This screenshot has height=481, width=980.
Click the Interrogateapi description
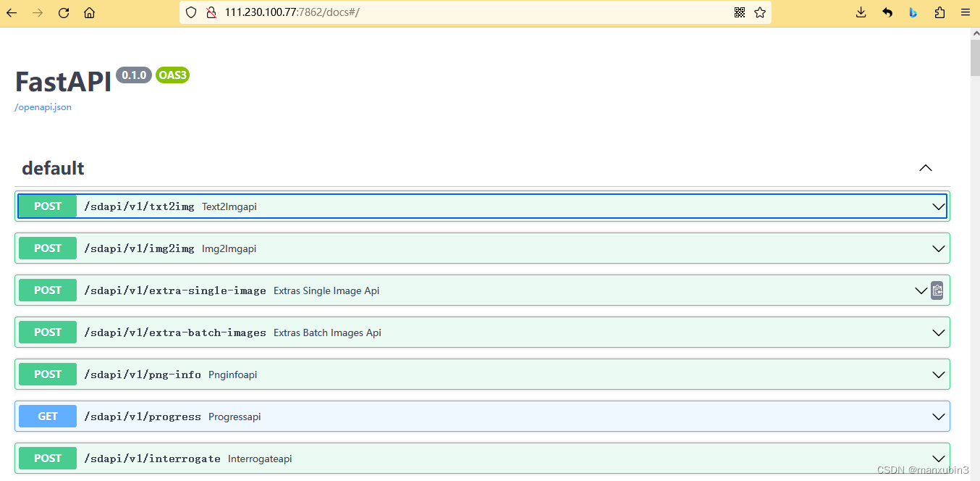coord(261,459)
